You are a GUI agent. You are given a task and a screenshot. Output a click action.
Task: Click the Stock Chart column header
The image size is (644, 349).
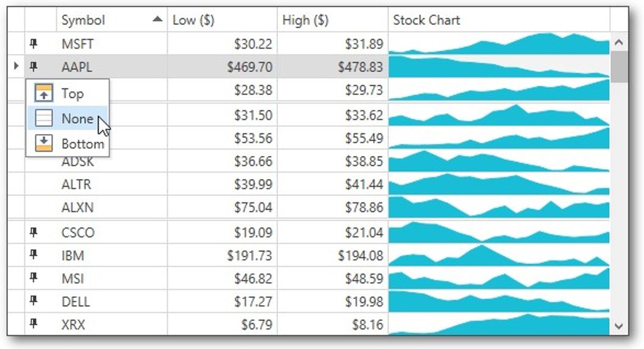click(x=426, y=20)
